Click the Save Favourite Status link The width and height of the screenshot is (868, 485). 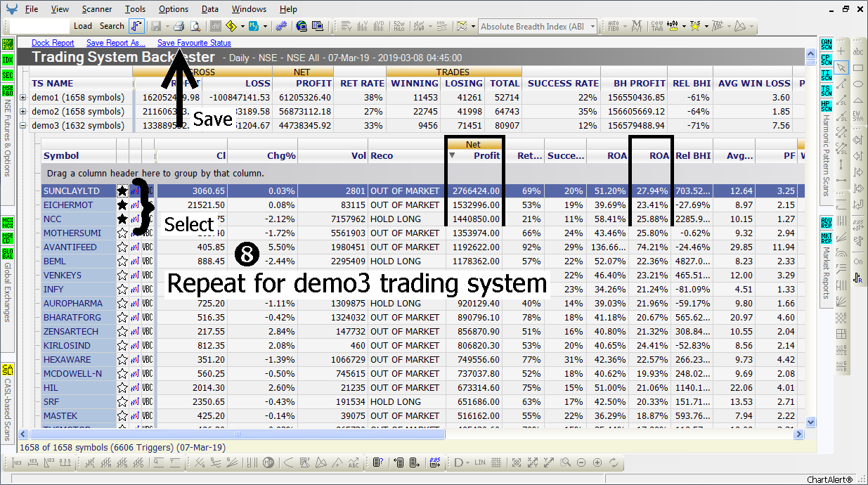pos(194,43)
